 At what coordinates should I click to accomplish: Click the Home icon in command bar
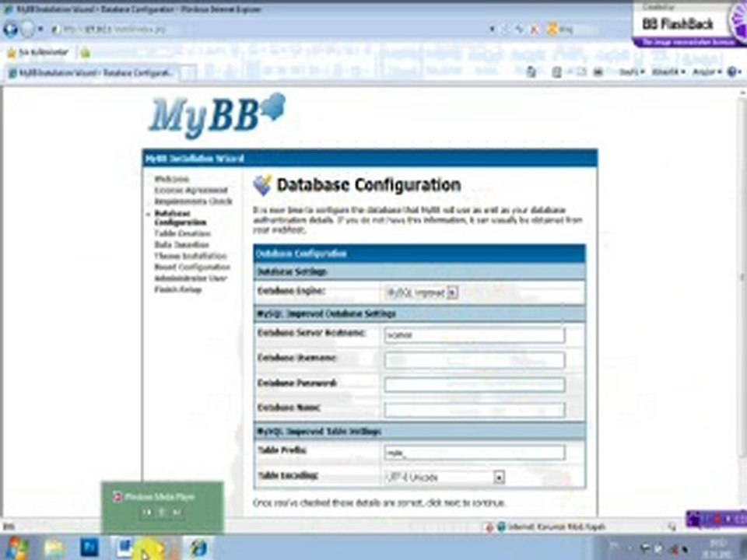[531, 72]
